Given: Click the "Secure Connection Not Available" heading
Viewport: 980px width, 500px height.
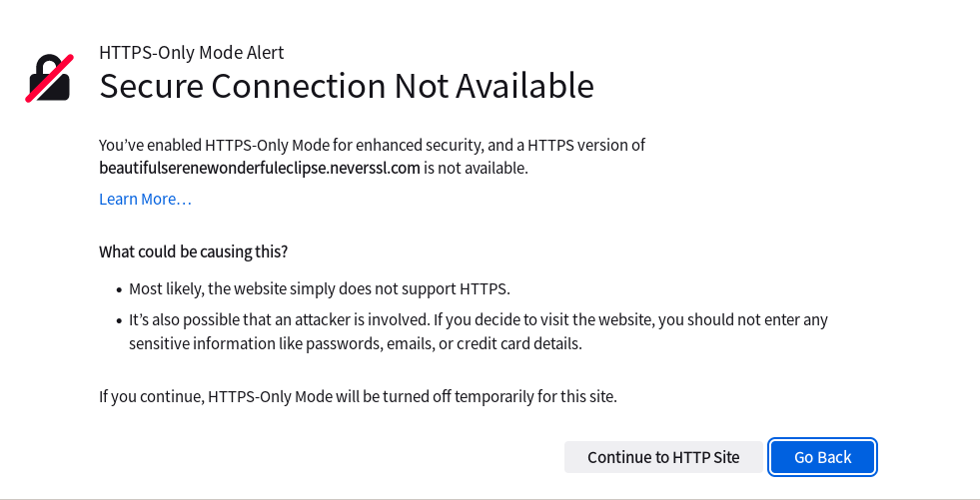Looking at the screenshot, I should click(346, 87).
